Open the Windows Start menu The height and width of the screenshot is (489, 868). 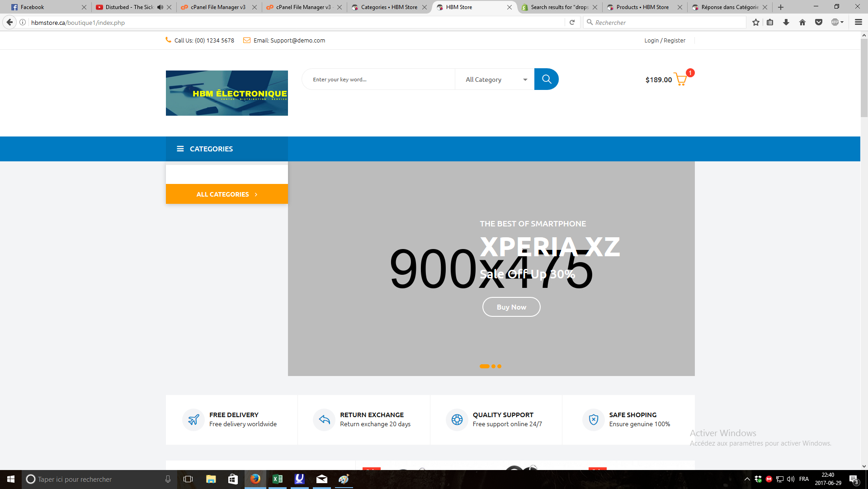coord(11,479)
